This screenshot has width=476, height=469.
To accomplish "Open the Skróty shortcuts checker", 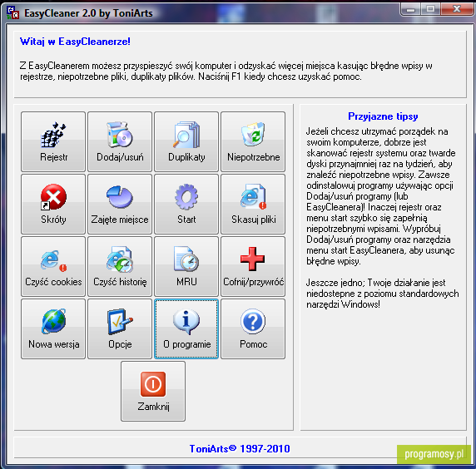I will (53, 204).
